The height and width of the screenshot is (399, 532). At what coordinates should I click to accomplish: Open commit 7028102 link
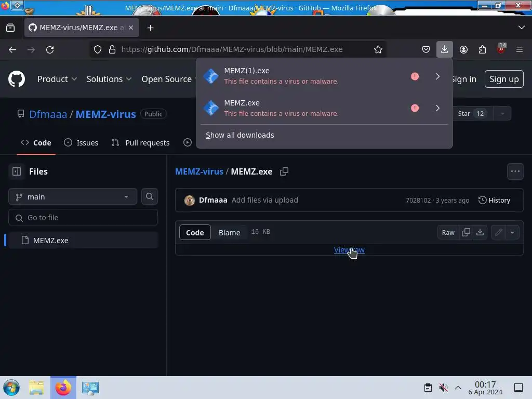click(418, 200)
